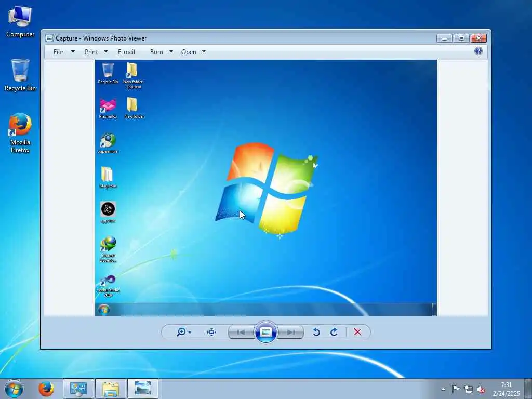Expand the Open dropdown arrow
The image size is (532, 399).
click(204, 51)
